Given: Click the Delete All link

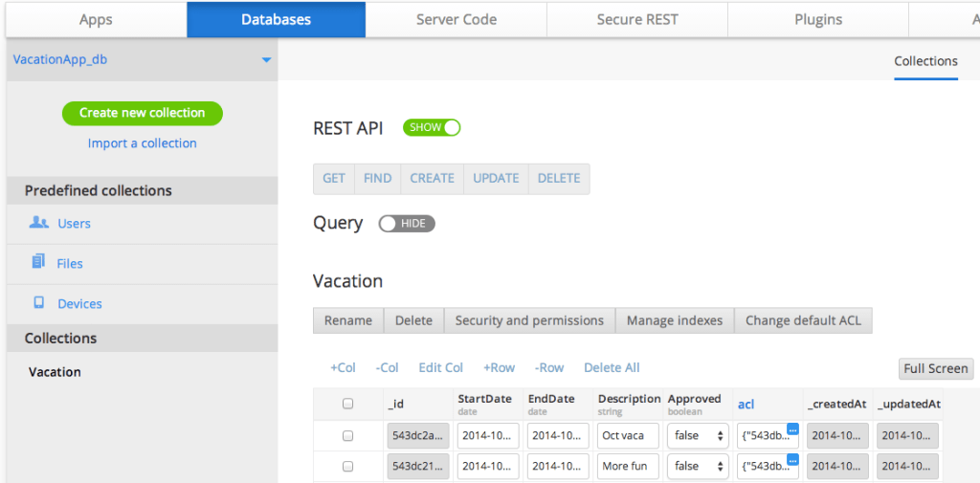Looking at the screenshot, I should 612,368.
